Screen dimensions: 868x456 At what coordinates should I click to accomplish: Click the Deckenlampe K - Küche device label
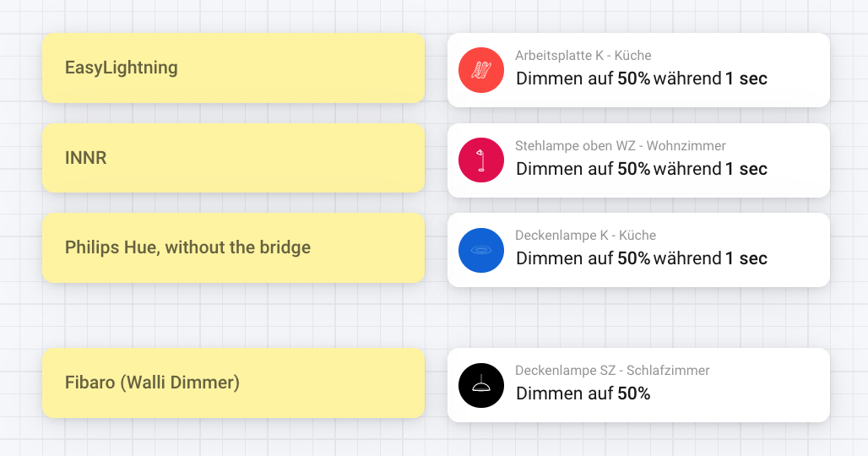click(585, 236)
